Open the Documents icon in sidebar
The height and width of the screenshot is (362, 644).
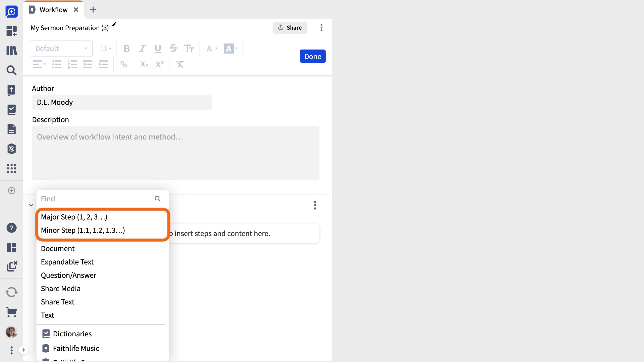pyautogui.click(x=12, y=129)
